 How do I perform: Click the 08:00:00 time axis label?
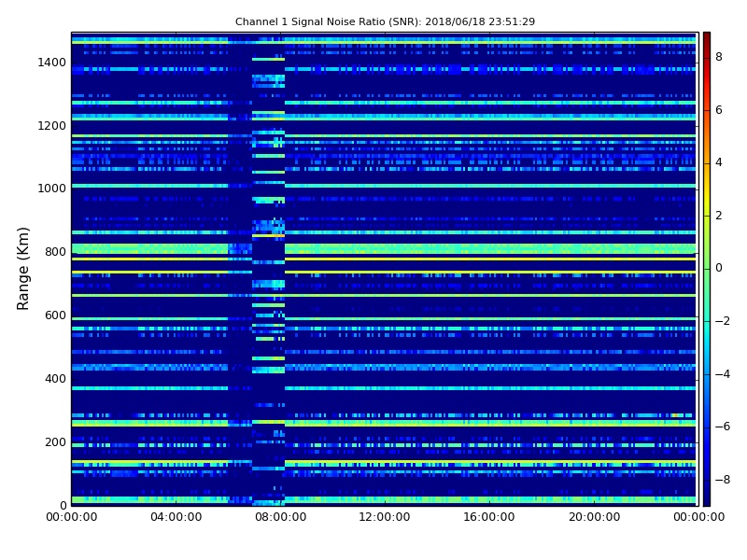281,517
